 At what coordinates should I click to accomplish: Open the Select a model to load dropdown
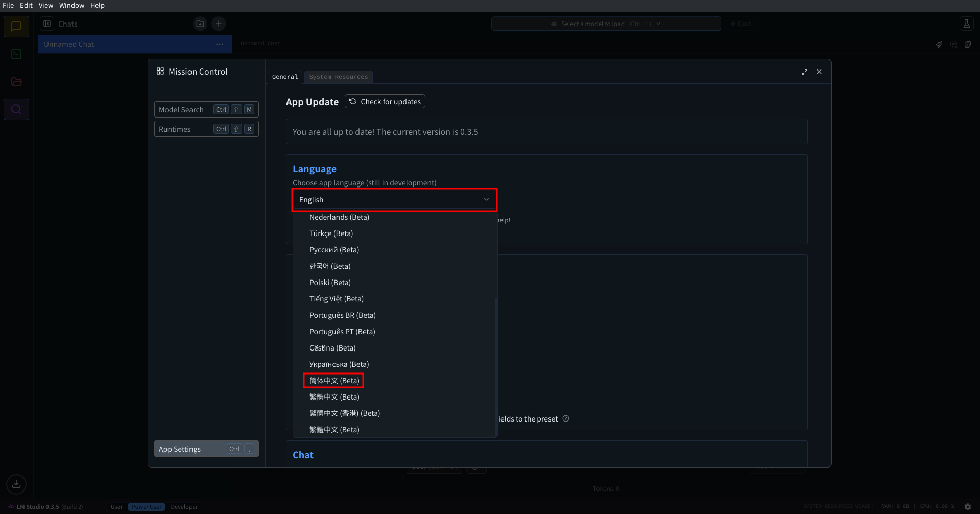(x=606, y=24)
